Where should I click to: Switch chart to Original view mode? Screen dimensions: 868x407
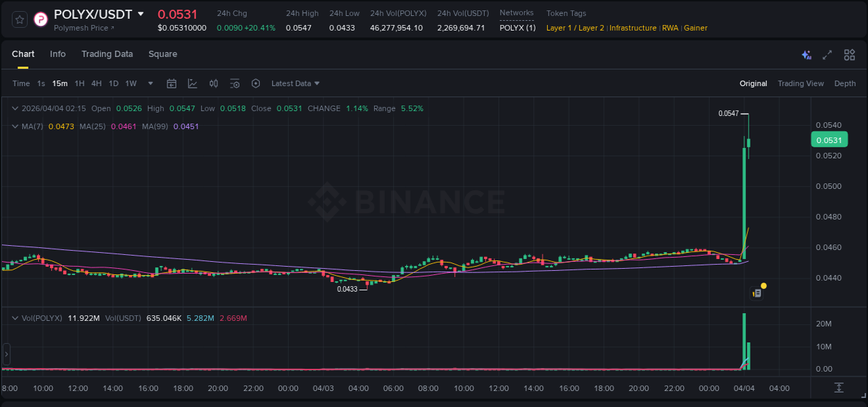tap(753, 83)
